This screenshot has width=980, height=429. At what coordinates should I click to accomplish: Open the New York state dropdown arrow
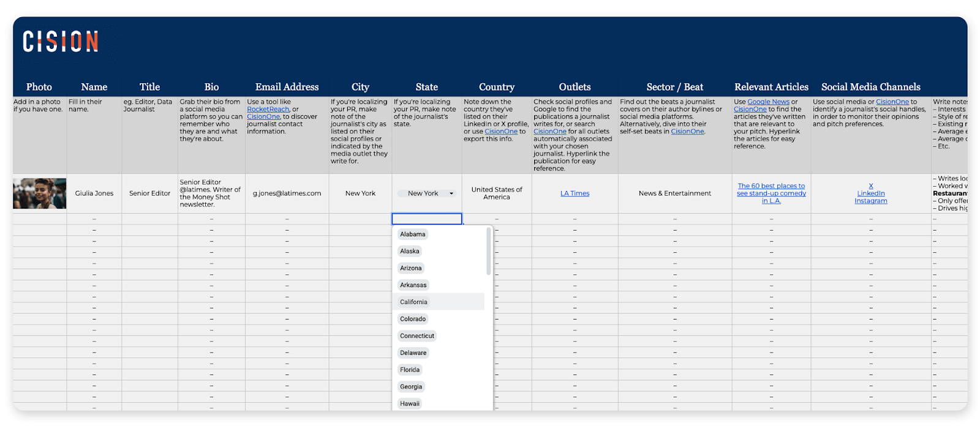[451, 193]
